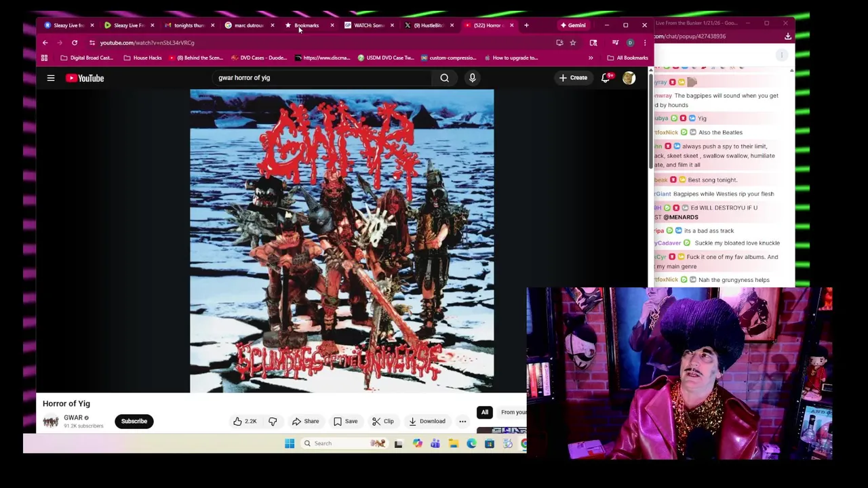Open the Gemini button in Chrome title bar
This screenshot has height=488, width=868.
(x=573, y=25)
